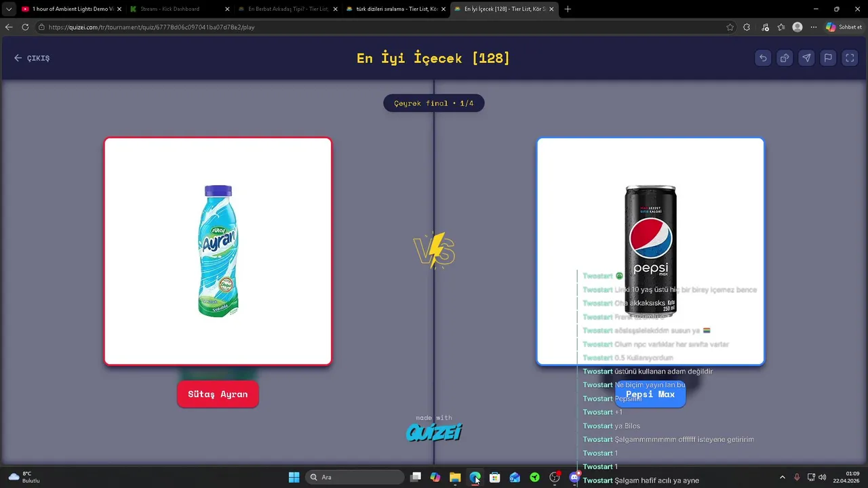
Task: Open the favorites list icon
Action: pos(781,27)
